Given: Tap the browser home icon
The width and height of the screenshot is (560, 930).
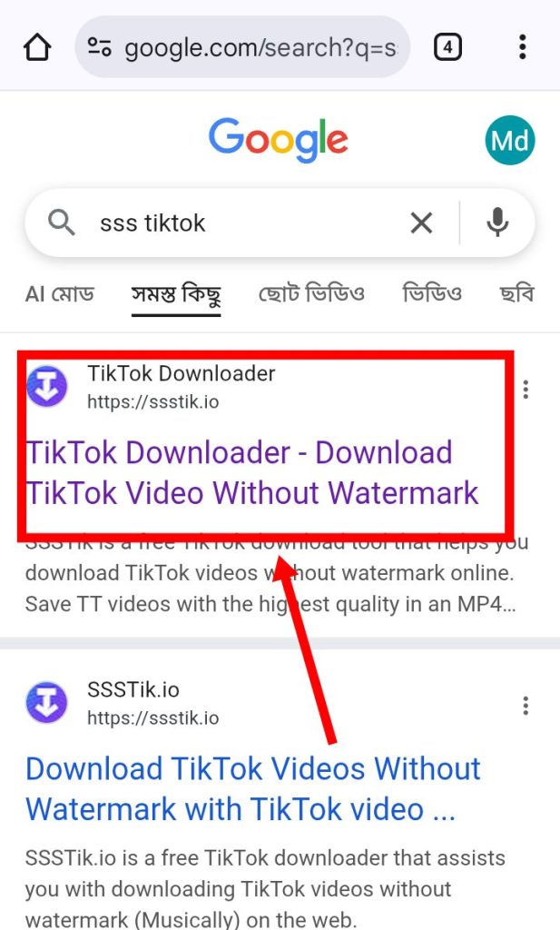Looking at the screenshot, I should tap(36, 47).
